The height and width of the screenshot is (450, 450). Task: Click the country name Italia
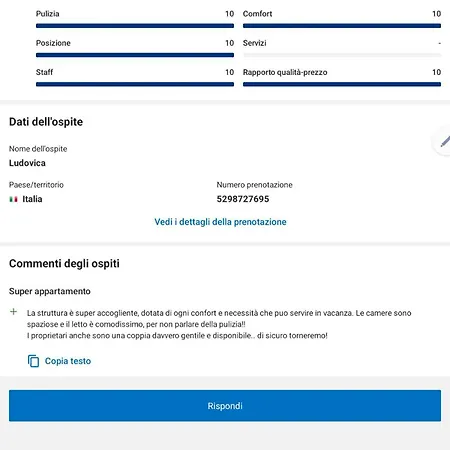[32, 199]
